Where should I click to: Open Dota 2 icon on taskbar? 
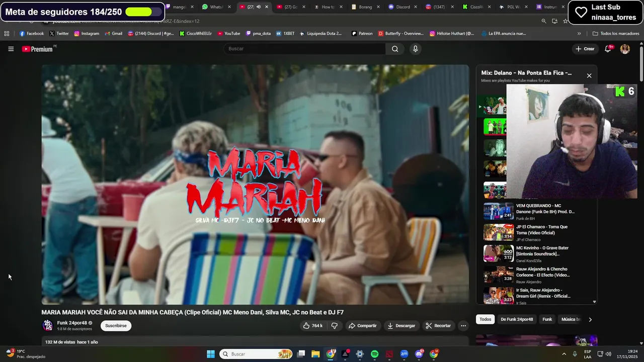[389, 354]
